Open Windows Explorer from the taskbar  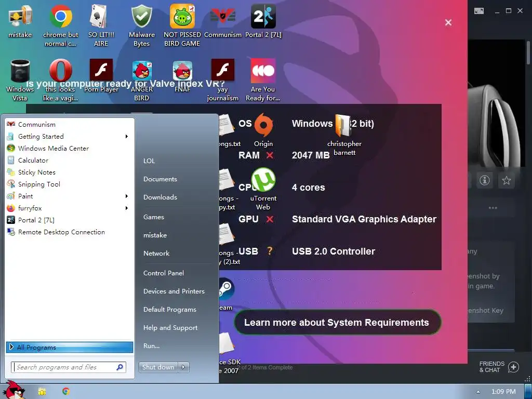click(42, 392)
